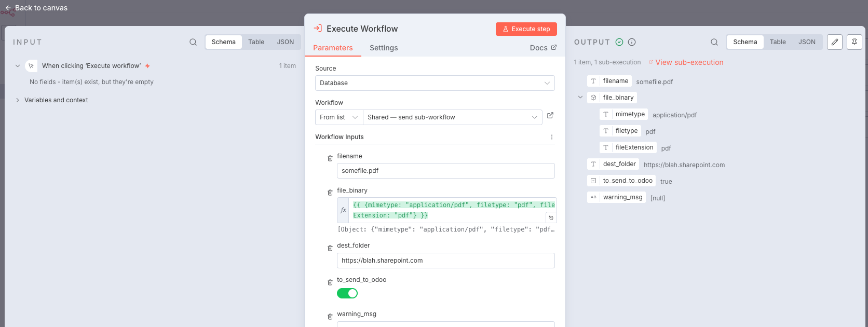Open the Source dropdown
Viewport: 868px width, 327px height.
(x=435, y=83)
